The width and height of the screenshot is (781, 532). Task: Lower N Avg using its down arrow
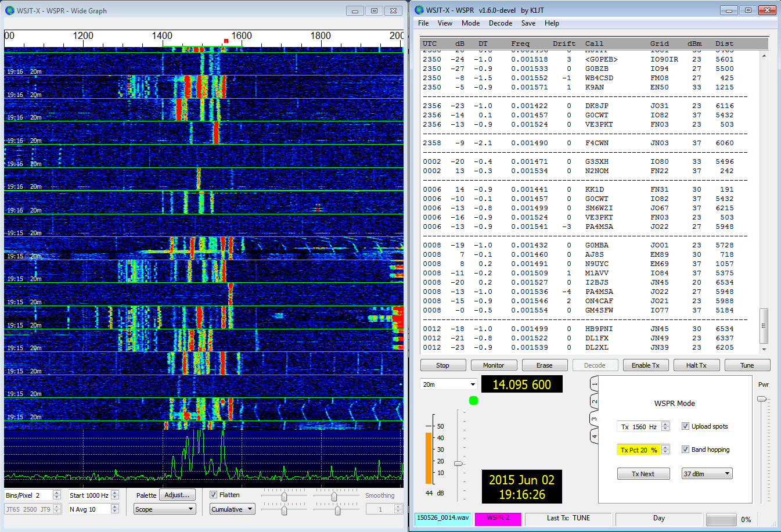tap(114, 512)
